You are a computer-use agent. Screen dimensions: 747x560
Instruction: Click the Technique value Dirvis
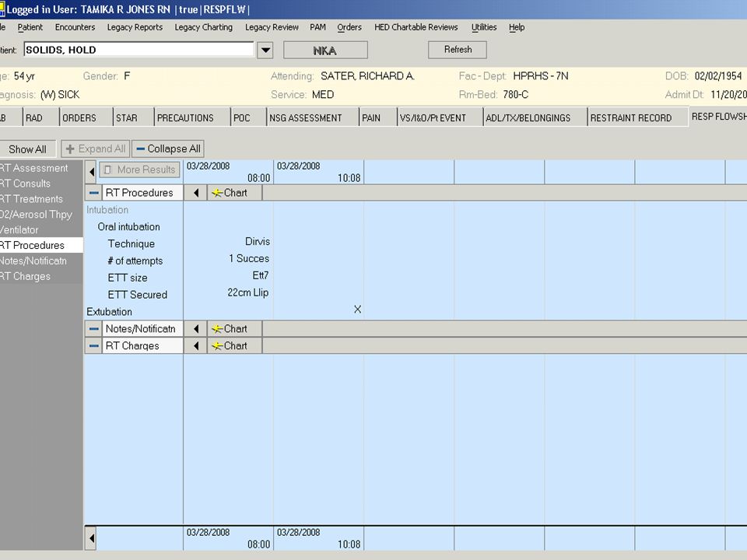[258, 241]
